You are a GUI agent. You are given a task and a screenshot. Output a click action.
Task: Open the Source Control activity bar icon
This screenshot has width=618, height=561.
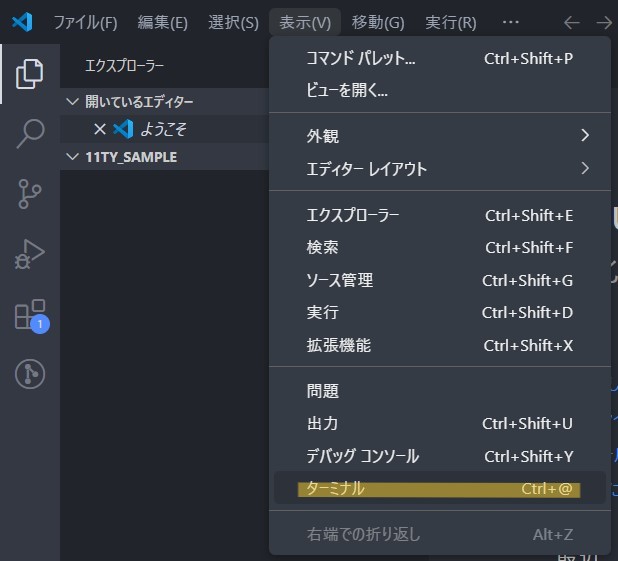(30, 194)
